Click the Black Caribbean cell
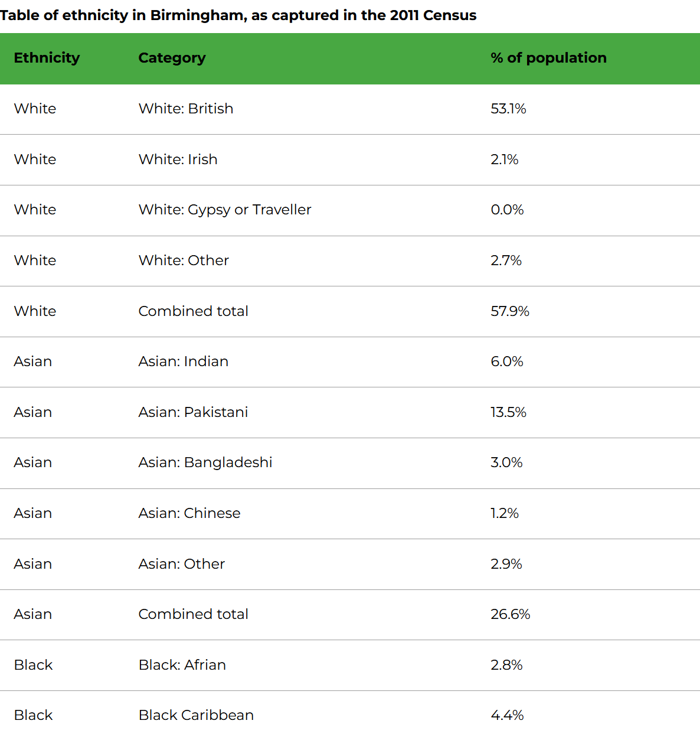This screenshot has width=700, height=740. pyautogui.click(x=196, y=715)
